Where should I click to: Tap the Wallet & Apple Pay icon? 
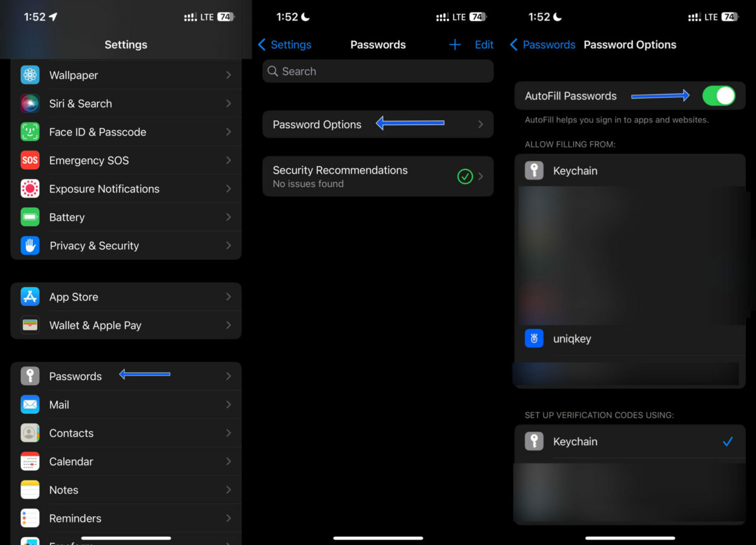30,325
